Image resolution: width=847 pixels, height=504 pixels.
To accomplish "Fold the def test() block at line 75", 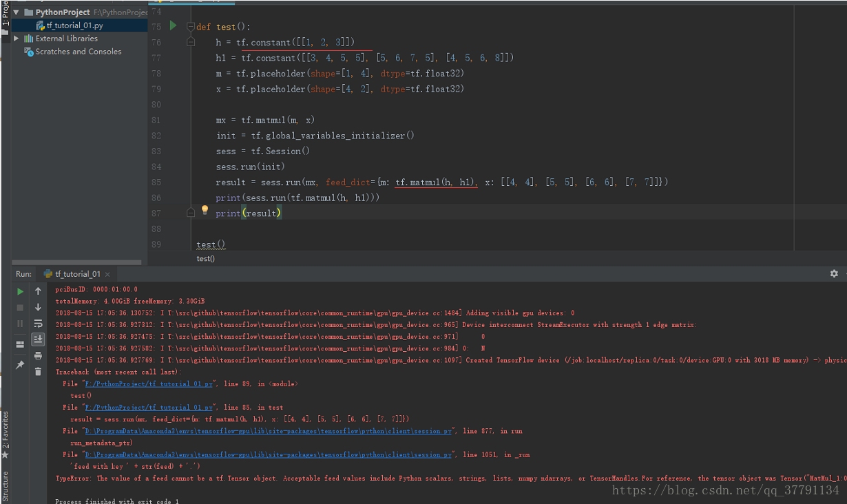I will [x=191, y=27].
